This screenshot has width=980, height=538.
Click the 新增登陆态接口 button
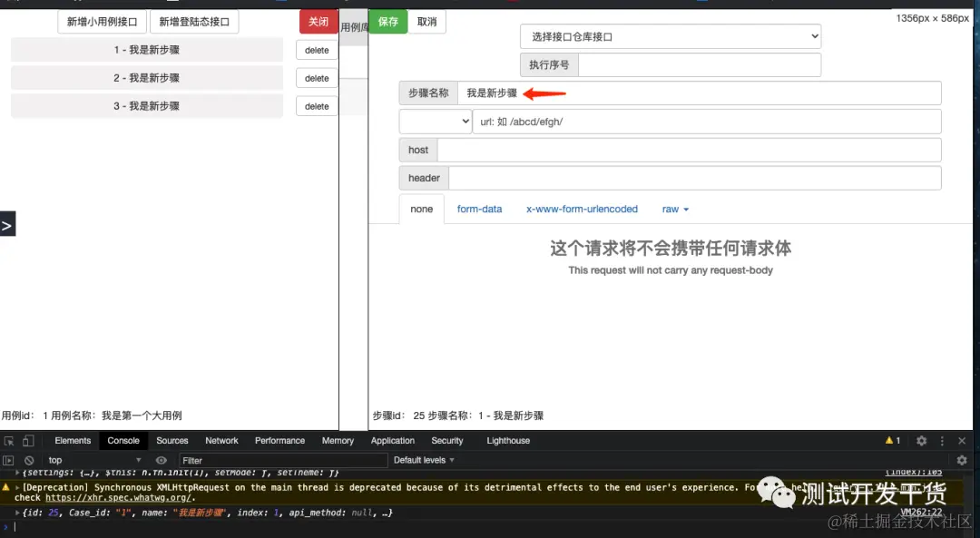click(x=193, y=21)
